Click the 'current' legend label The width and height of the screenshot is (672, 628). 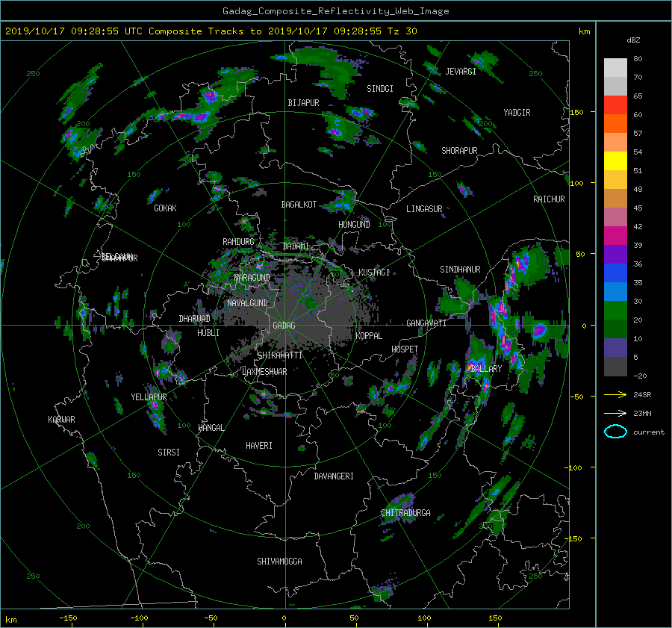(649, 432)
